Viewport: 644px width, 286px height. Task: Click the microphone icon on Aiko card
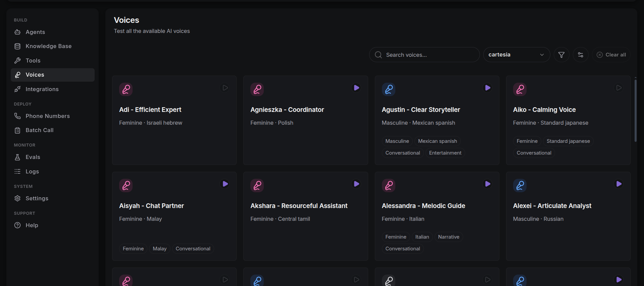tap(520, 89)
